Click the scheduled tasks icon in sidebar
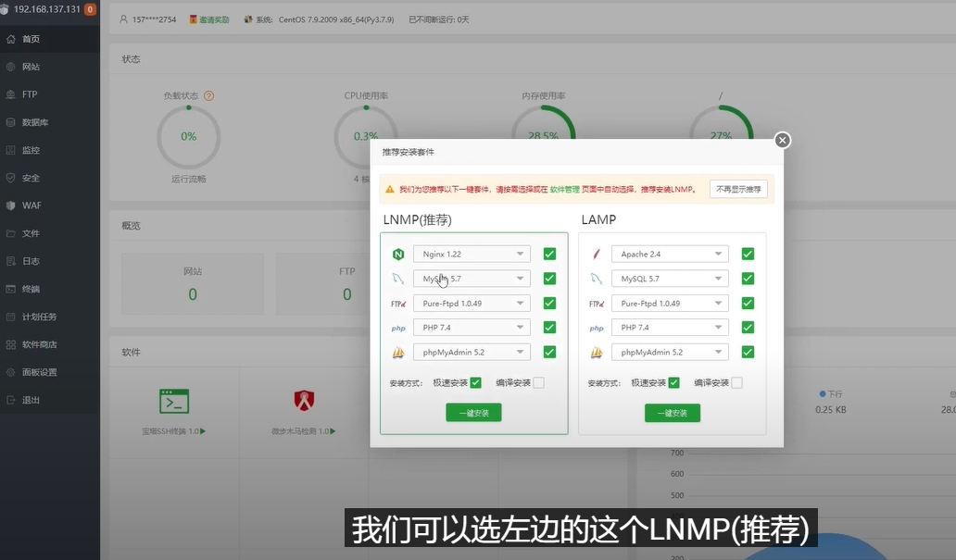The width and height of the screenshot is (956, 560). pyautogui.click(x=11, y=317)
